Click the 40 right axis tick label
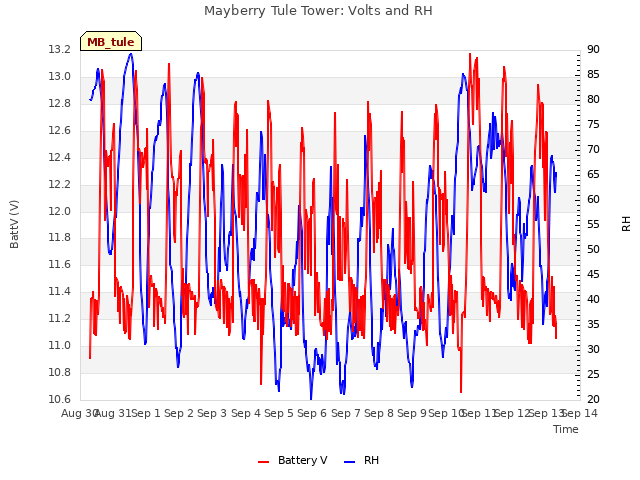640x480 pixels. 593,300
